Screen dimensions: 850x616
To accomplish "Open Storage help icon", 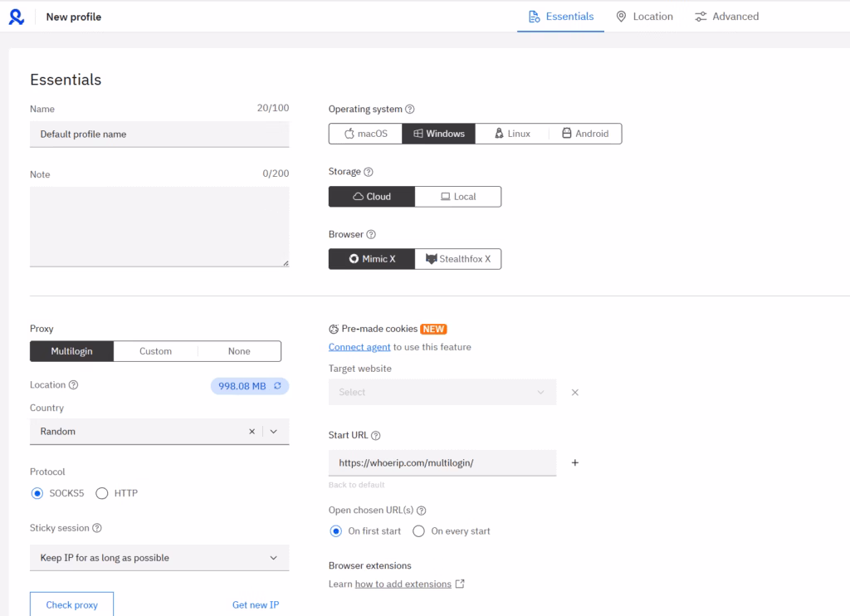I will (x=368, y=172).
